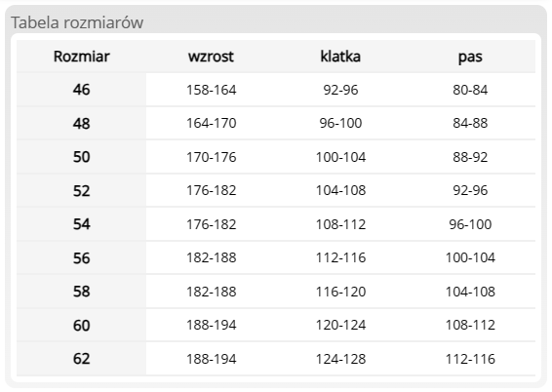
Task: Click the 88-92 waist cell
Action: tap(470, 157)
